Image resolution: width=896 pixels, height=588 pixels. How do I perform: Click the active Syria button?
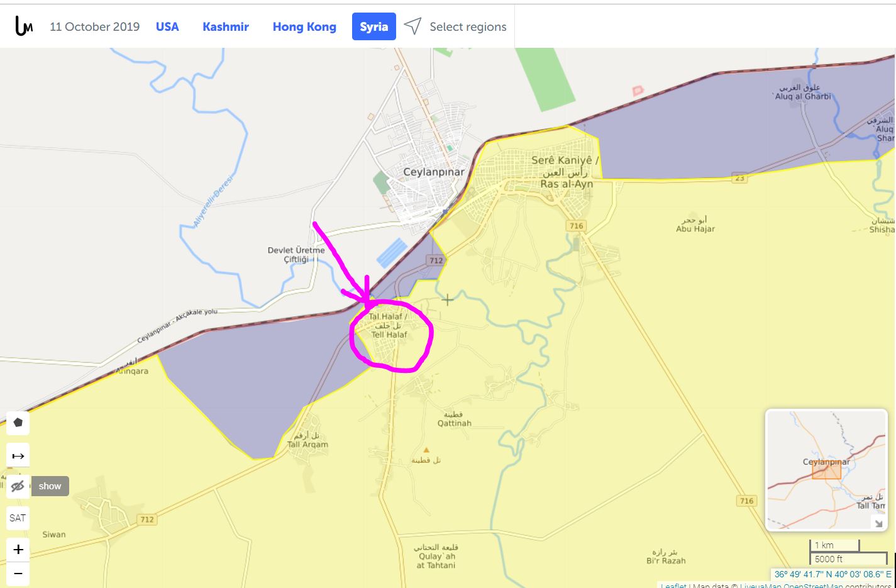click(x=373, y=26)
